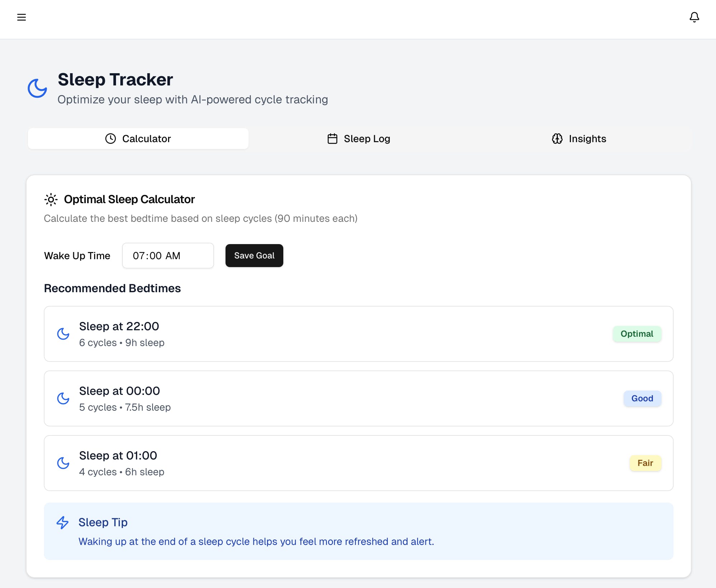Click the moon icon in 01:00 bedtime card
The height and width of the screenshot is (588, 716).
[x=63, y=463]
